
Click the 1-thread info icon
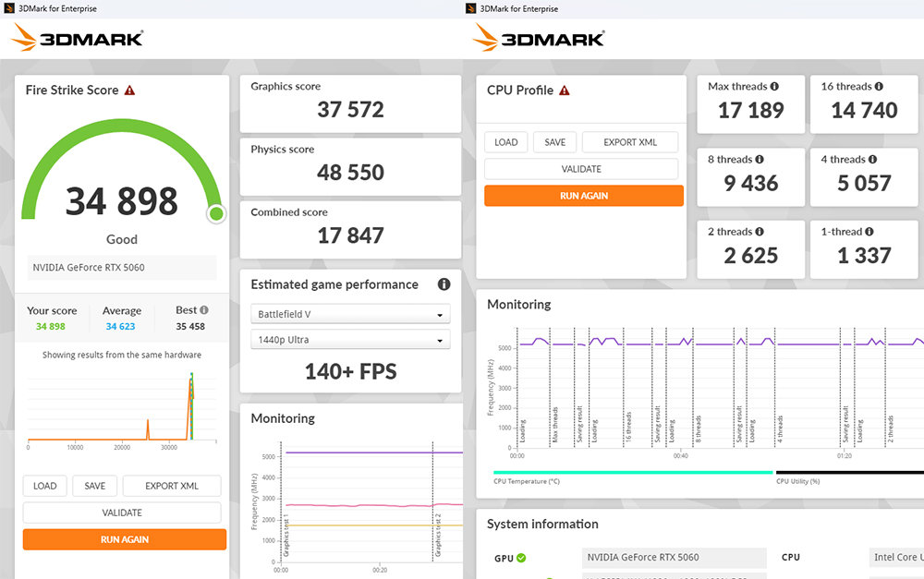869,232
